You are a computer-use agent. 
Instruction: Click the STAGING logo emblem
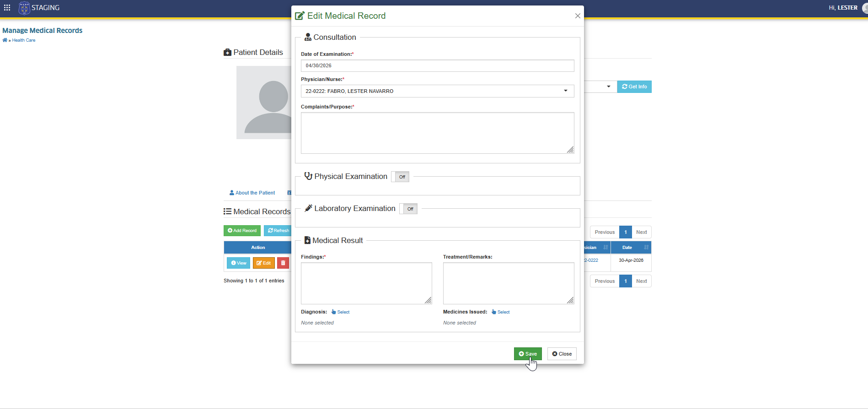click(24, 8)
